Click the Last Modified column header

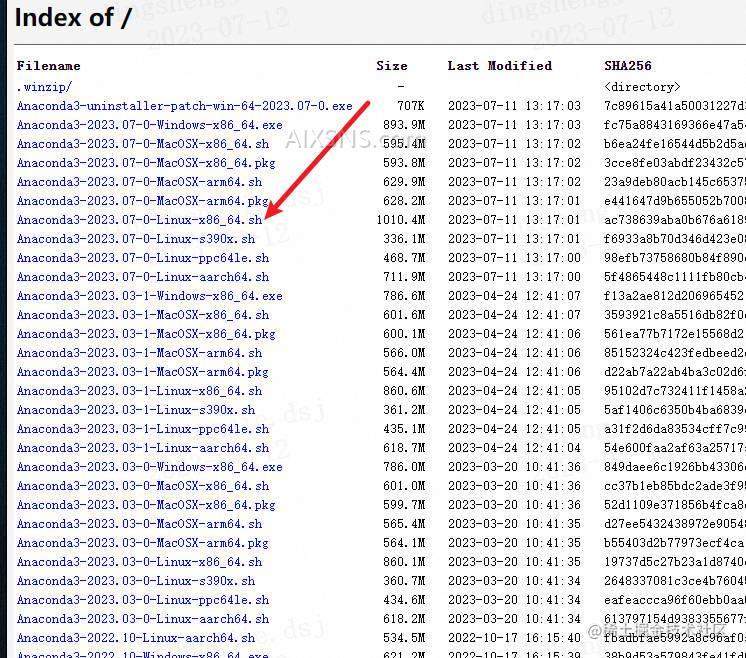click(500, 66)
